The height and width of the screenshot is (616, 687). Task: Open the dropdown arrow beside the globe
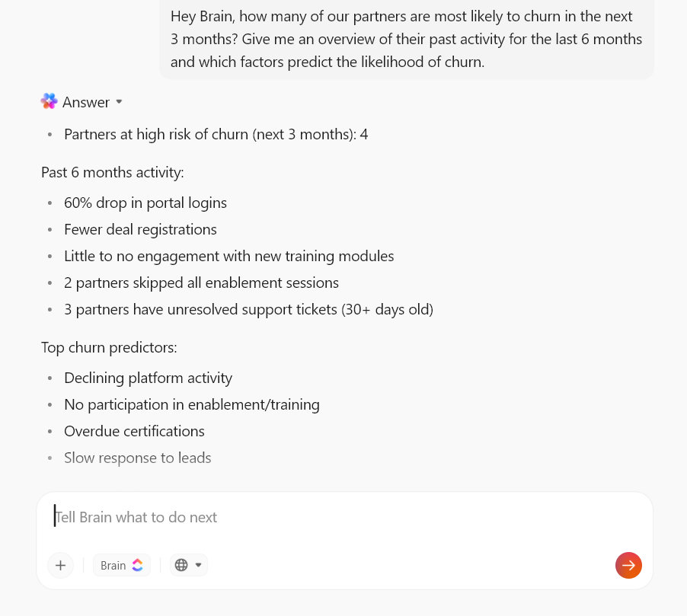pyautogui.click(x=199, y=565)
